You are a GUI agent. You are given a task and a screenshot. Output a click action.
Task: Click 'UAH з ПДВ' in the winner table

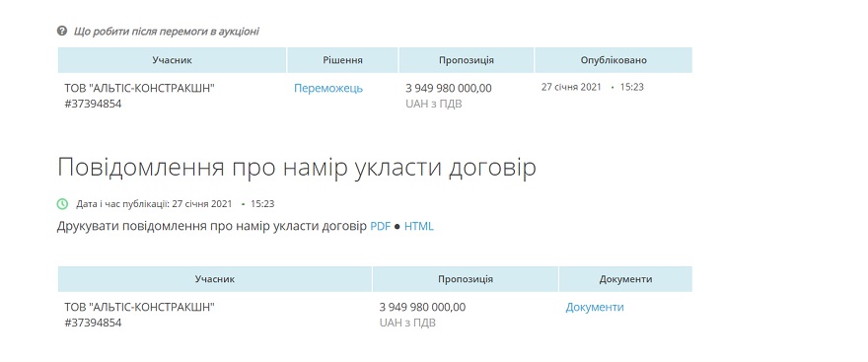[x=434, y=104]
